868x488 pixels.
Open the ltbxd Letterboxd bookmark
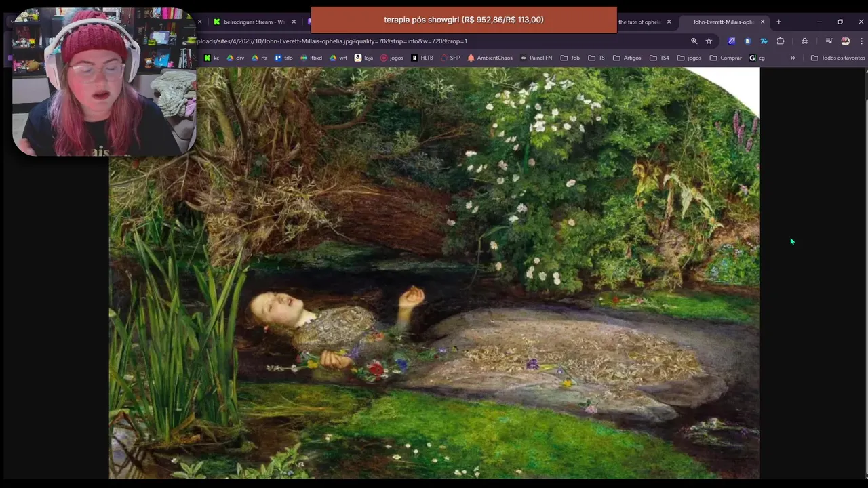[x=311, y=58]
